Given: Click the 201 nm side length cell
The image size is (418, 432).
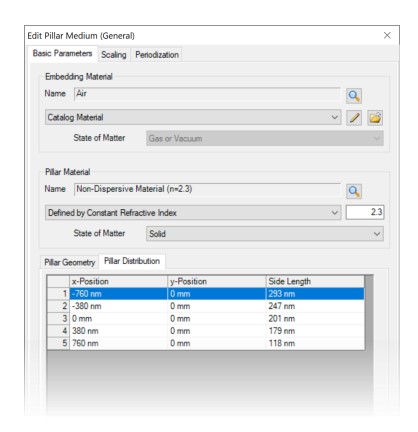Looking at the screenshot, I should pyautogui.click(x=315, y=319).
